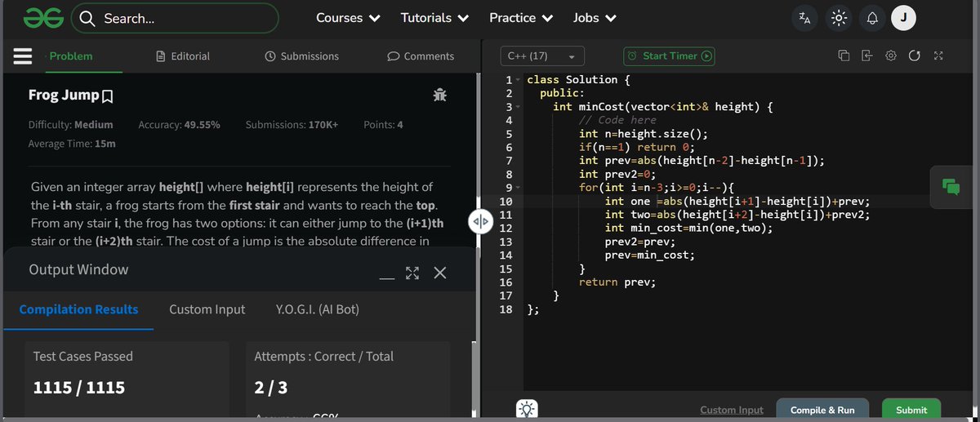Click Compile & Run button
Screen dimensions: 980x422
click(x=822, y=410)
